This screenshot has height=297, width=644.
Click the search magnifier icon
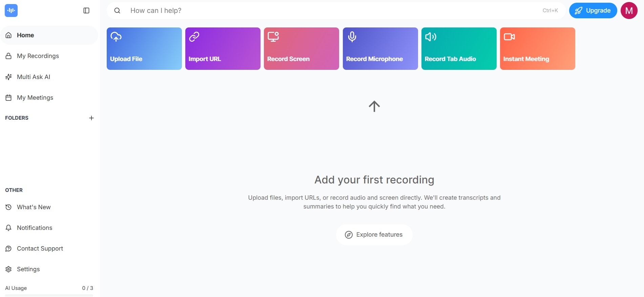pos(117,11)
